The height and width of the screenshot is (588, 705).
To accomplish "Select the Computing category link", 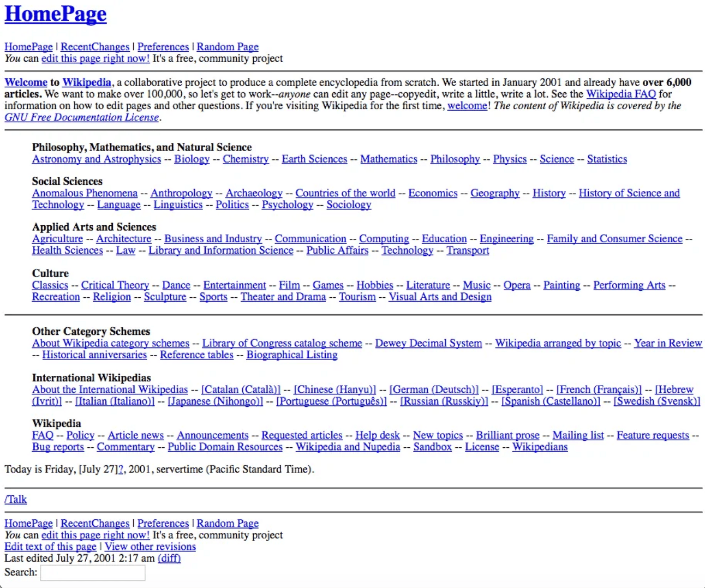I will (x=384, y=239).
